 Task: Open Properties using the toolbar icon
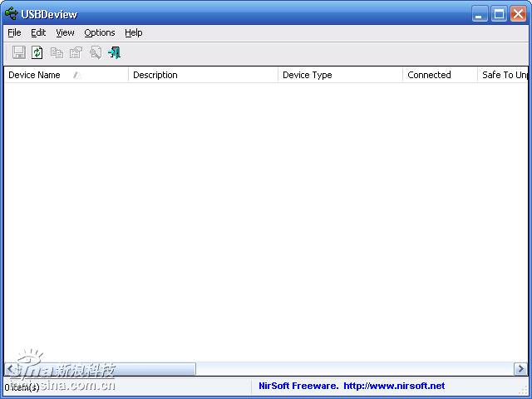[x=76, y=52]
